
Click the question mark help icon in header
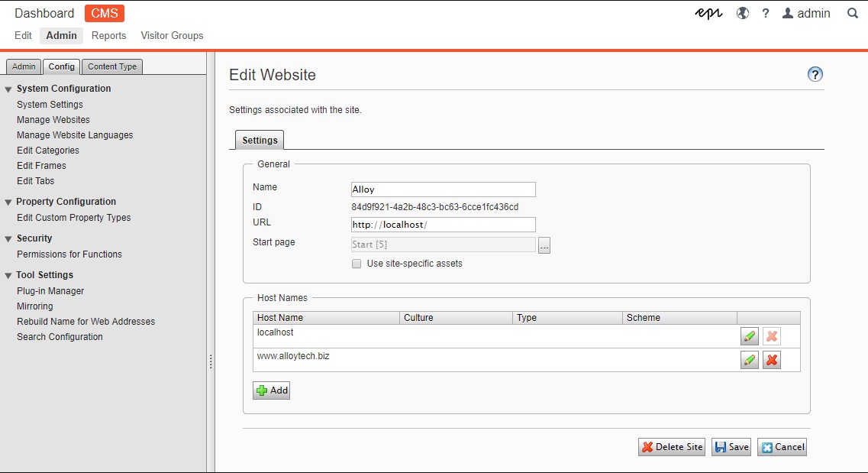click(x=765, y=14)
